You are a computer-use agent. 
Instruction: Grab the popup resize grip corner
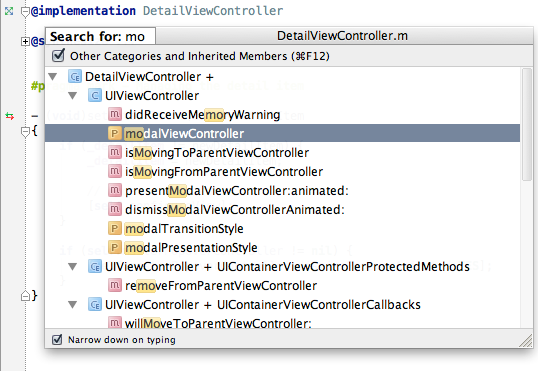pyautogui.click(x=525, y=341)
